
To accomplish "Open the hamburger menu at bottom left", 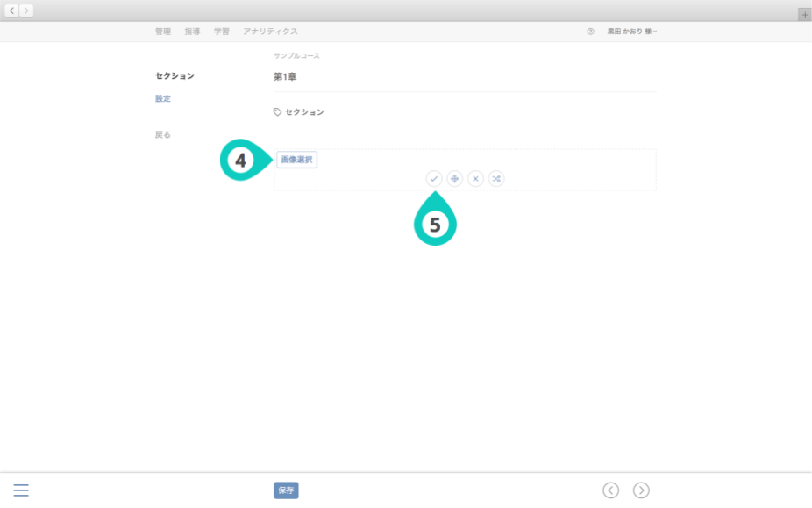I will coord(21,490).
